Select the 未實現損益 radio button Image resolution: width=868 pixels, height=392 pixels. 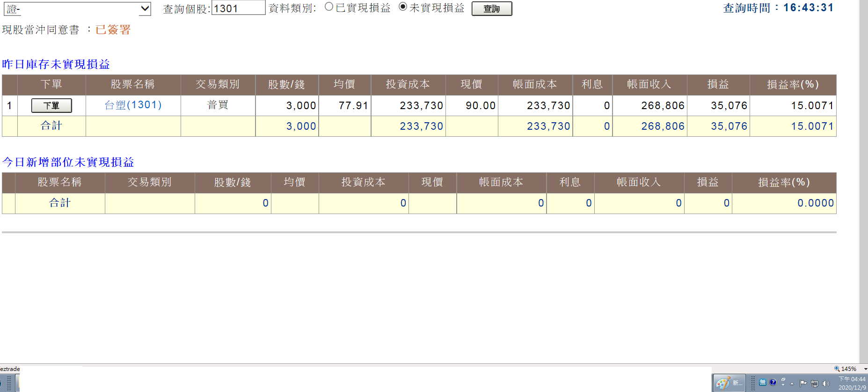pyautogui.click(x=402, y=7)
